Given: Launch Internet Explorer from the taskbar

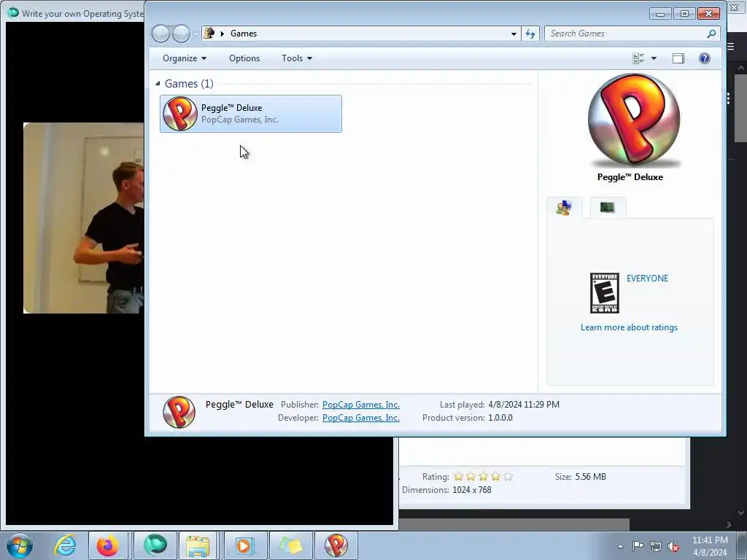Looking at the screenshot, I should click(65, 545).
